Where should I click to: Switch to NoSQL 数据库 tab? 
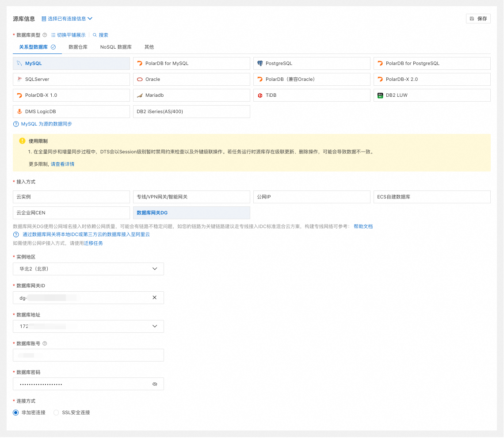(x=116, y=47)
